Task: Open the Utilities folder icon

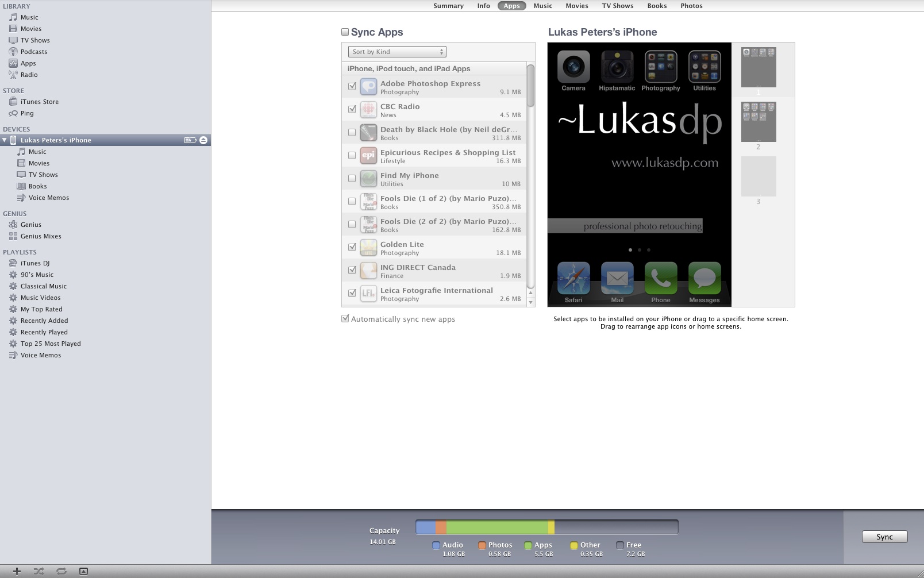Action: [x=704, y=67]
